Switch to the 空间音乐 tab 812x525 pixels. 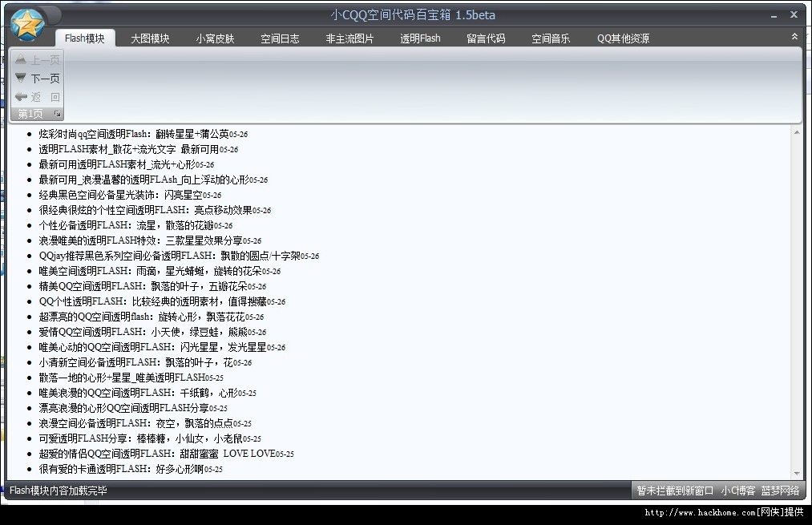click(x=551, y=38)
